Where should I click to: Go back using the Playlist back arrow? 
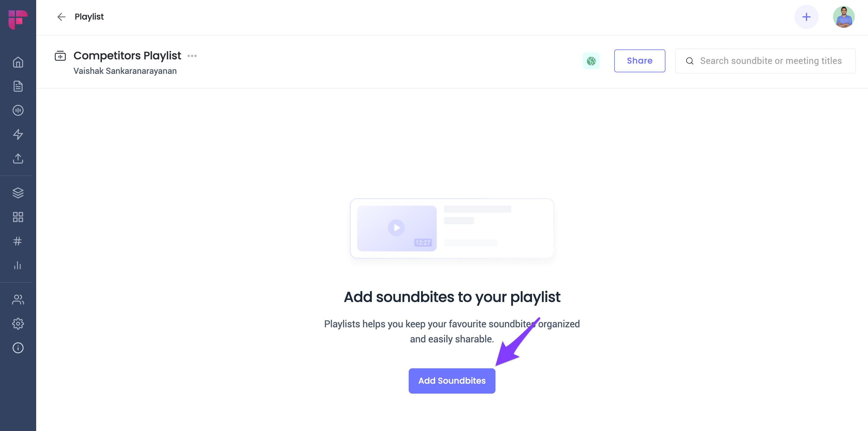pyautogui.click(x=61, y=17)
